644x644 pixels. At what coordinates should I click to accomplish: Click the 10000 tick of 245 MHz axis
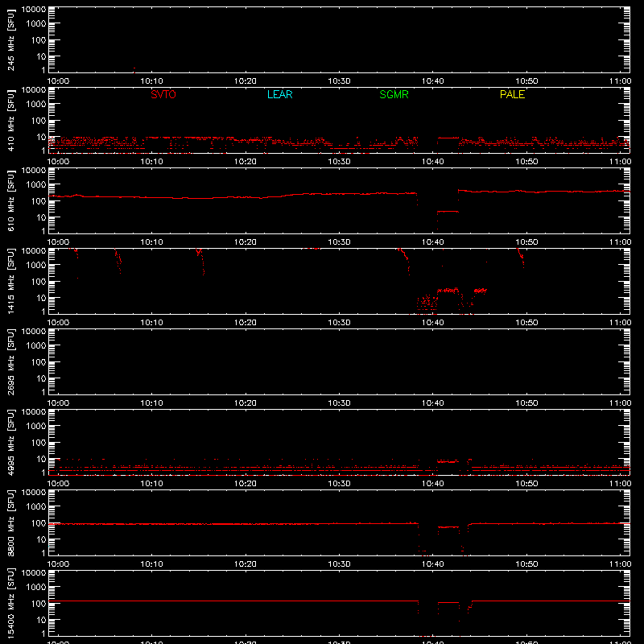click(34, 10)
